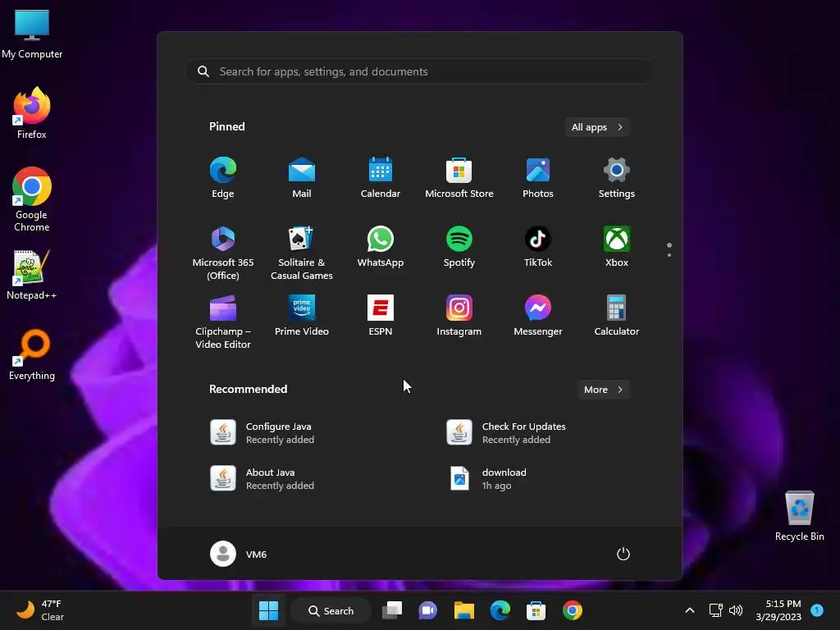Launch Solitaire & Casual Games
840x630 pixels.
302,253
